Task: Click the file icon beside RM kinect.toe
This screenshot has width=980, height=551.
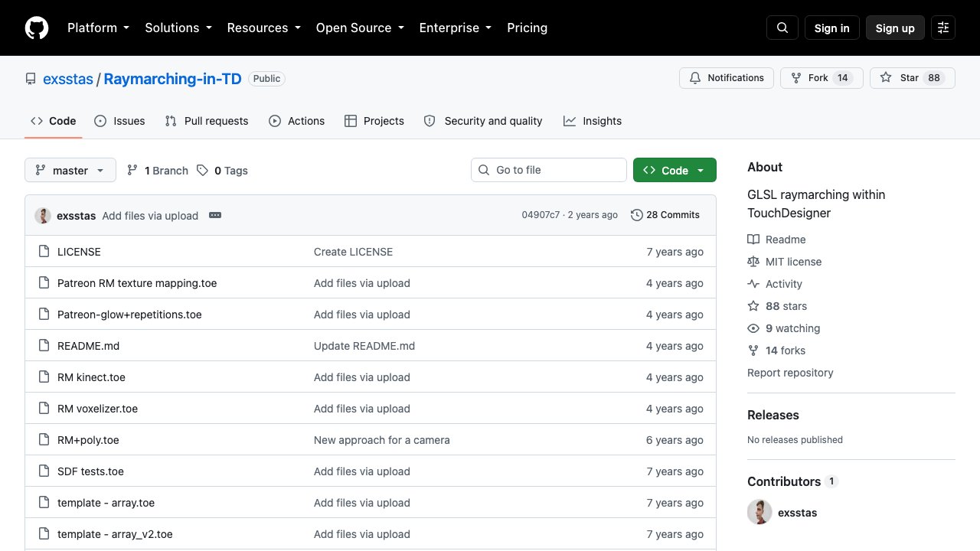Action: pos(44,377)
